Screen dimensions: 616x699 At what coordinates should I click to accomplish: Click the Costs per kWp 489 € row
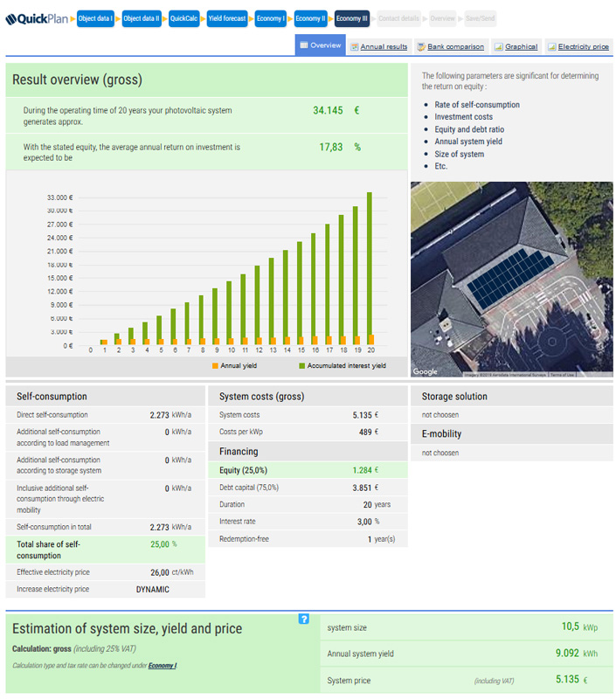[308, 432]
